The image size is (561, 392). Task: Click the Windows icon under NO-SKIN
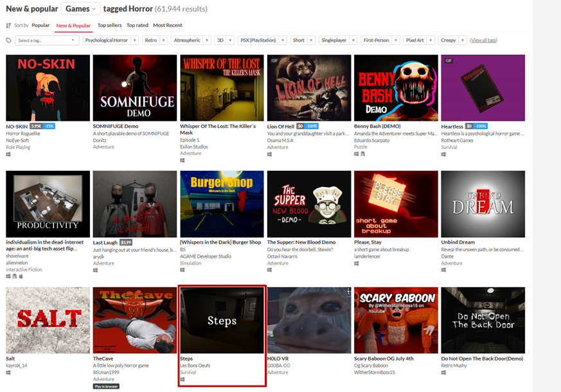coord(8,154)
